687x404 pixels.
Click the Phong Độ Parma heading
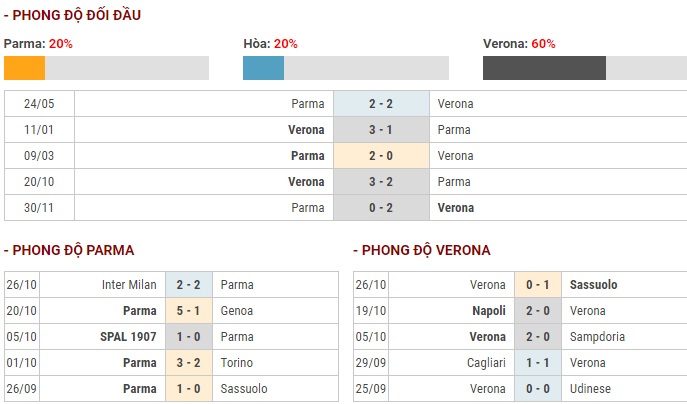69,250
